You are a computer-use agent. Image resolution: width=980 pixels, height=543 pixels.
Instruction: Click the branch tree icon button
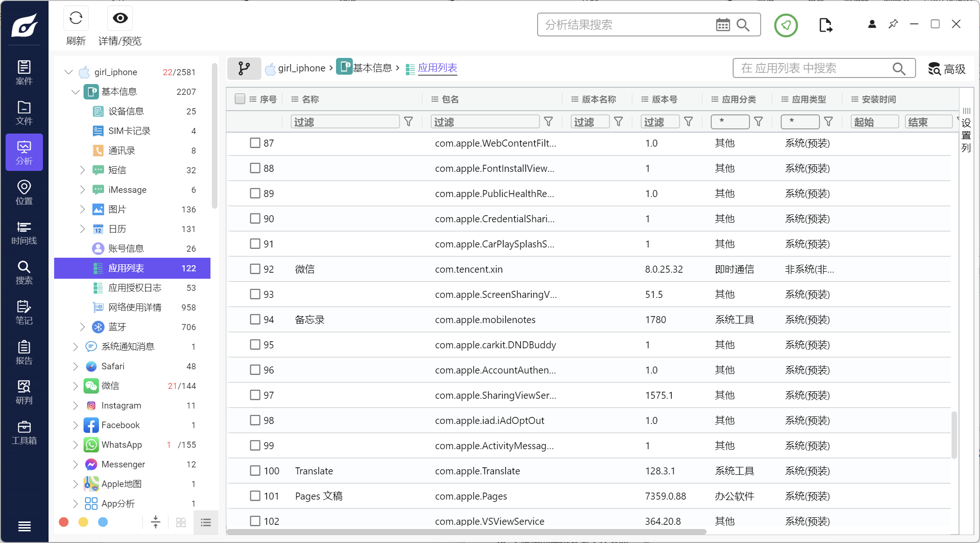click(244, 68)
